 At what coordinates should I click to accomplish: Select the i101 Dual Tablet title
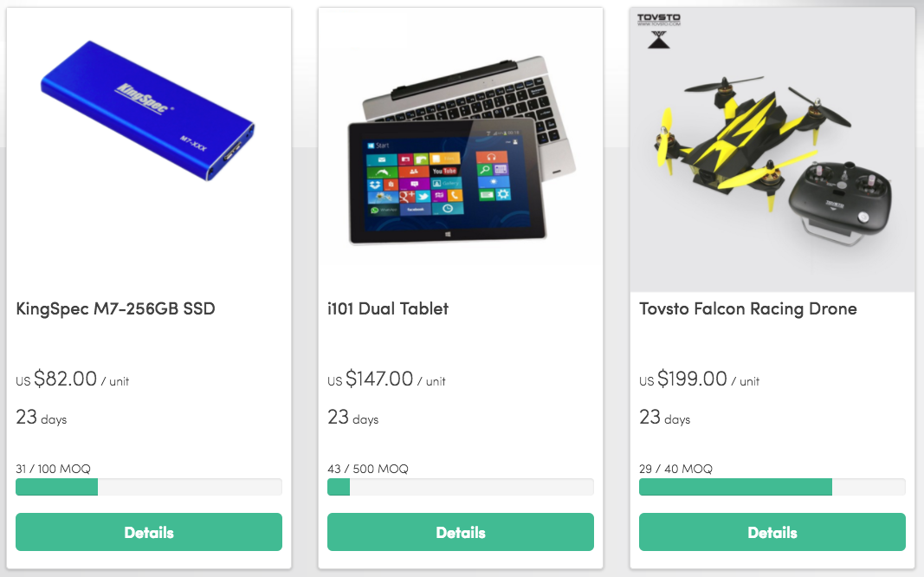[x=388, y=308]
